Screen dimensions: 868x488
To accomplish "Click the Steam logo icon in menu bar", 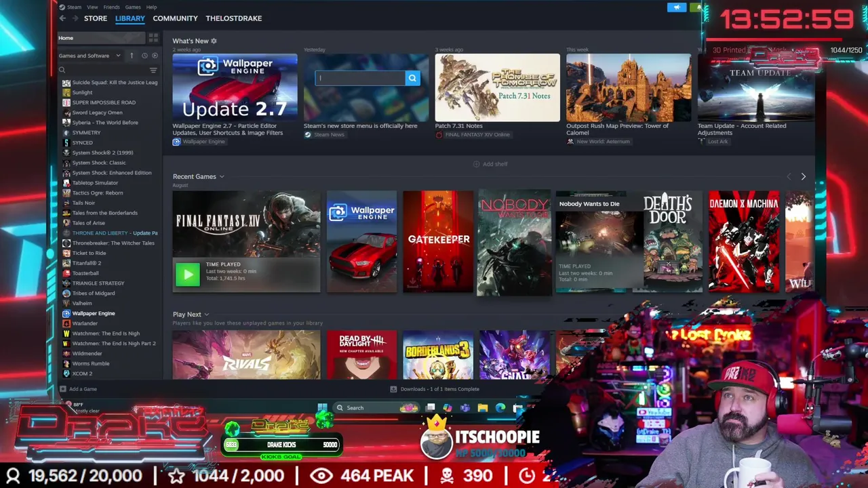I will [62, 7].
